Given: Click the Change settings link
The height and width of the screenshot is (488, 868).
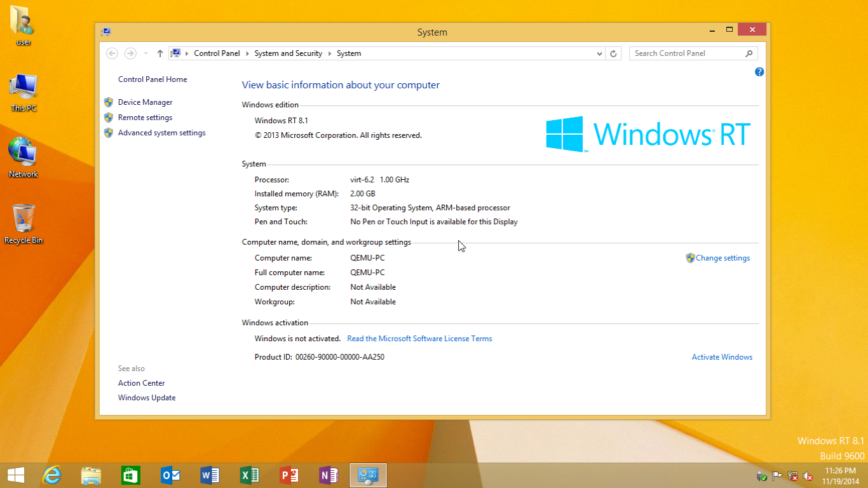Looking at the screenshot, I should [722, 258].
